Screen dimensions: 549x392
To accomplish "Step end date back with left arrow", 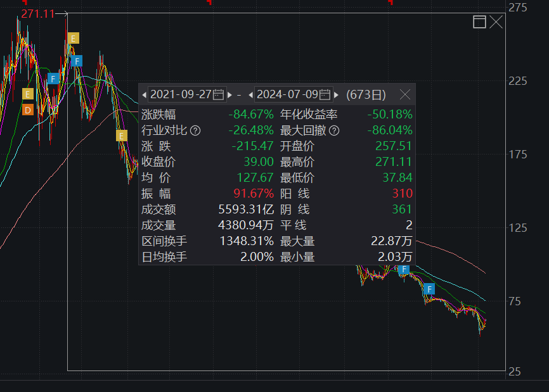I will coord(250,95).
